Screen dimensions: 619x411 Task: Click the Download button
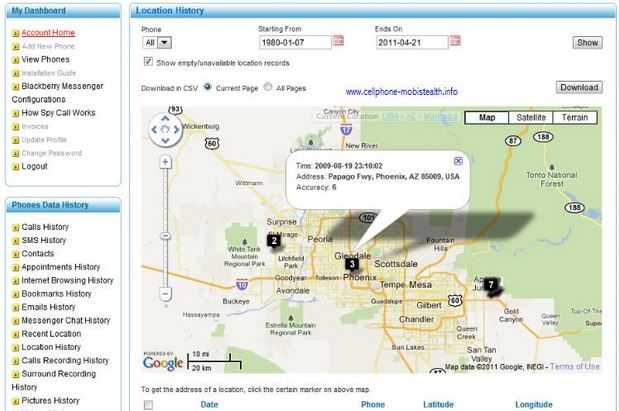point(579,87)
